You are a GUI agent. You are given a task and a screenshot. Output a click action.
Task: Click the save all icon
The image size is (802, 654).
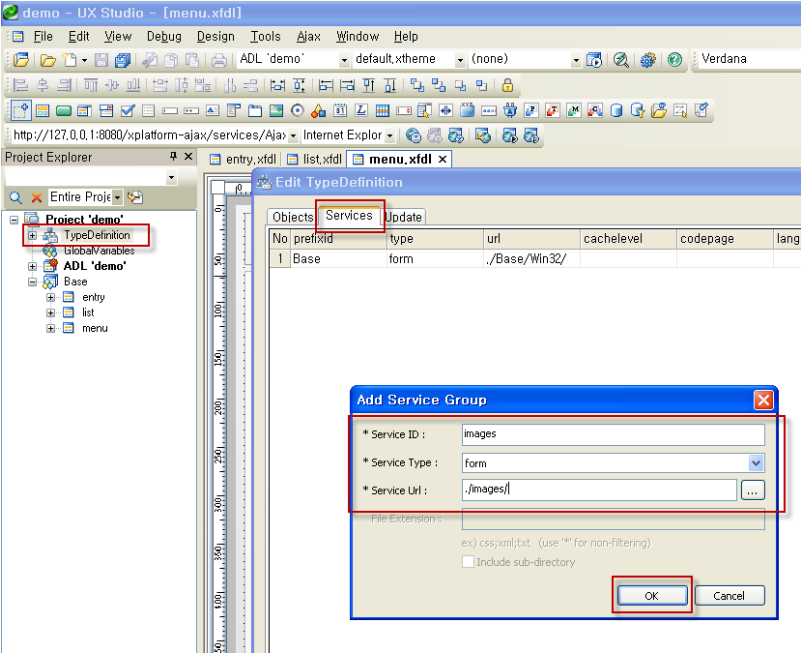click(122, 60)
